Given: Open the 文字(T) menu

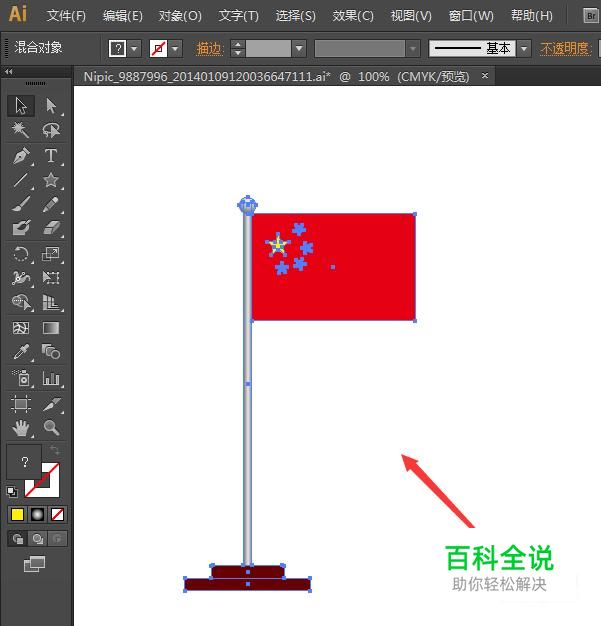Looking at the screenshot, I should pos(238,16).
